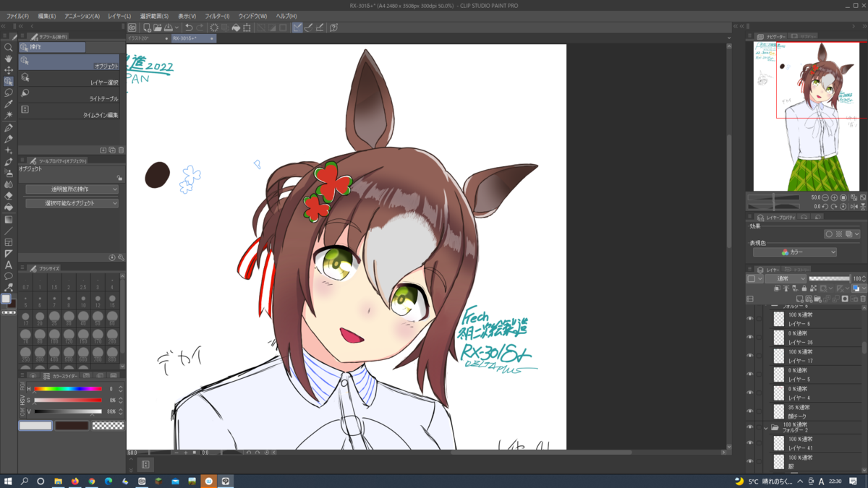This screenshot has height=488, width=868.
Task: Open the effect options dropdown in レイヤープロパティ
Action: point(857,234)
